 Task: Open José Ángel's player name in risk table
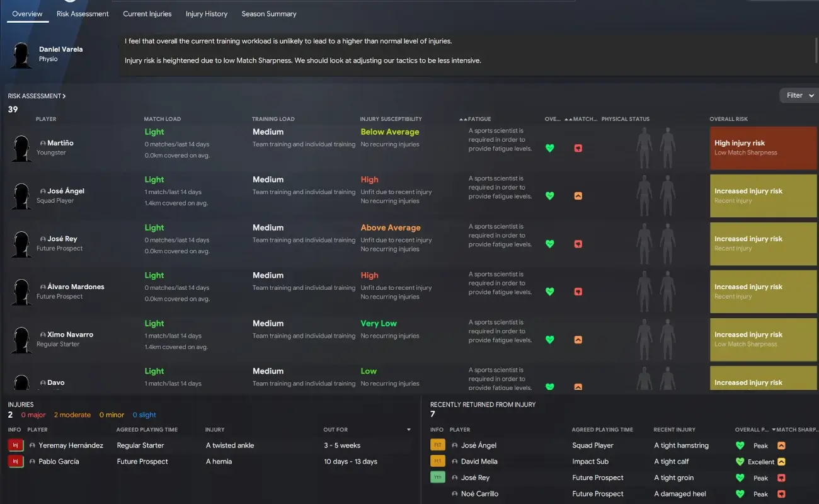pos(66,191)
